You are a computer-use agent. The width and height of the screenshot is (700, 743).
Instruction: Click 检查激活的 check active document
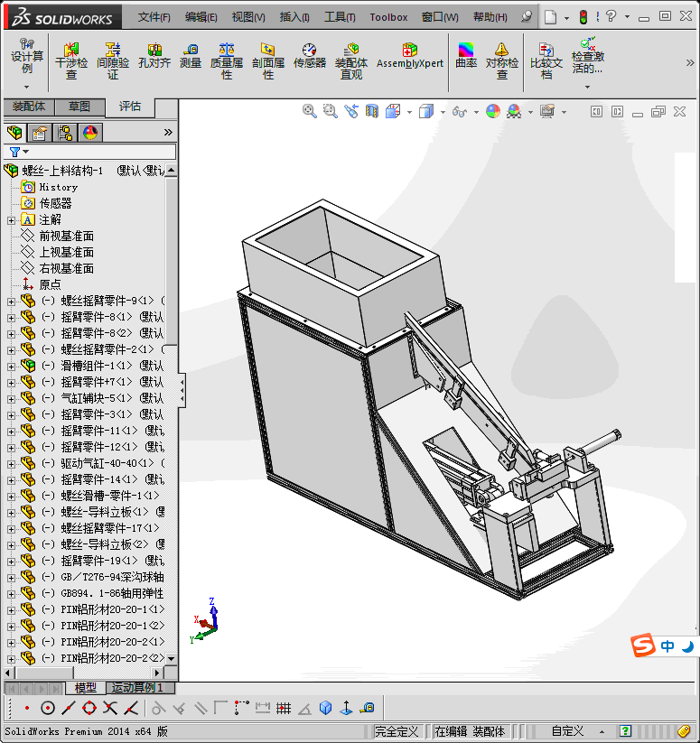(588, 56)
